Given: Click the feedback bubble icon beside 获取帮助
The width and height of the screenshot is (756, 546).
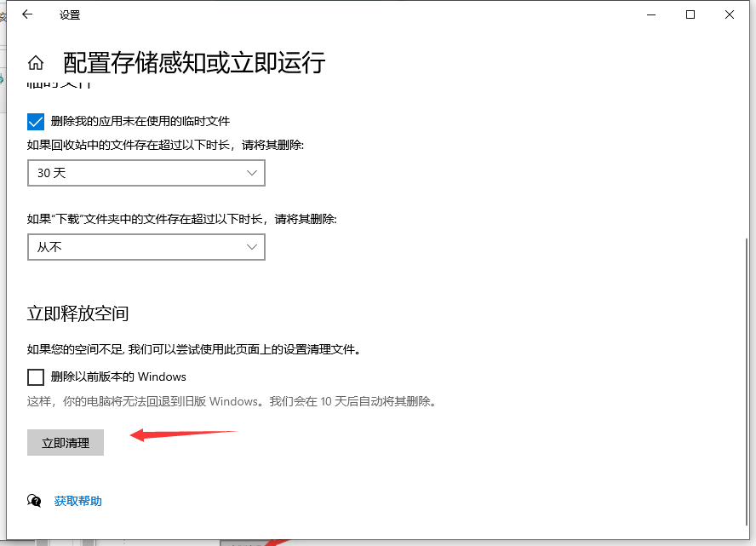Looking at the screenshot, I should [x=34, y=500].
